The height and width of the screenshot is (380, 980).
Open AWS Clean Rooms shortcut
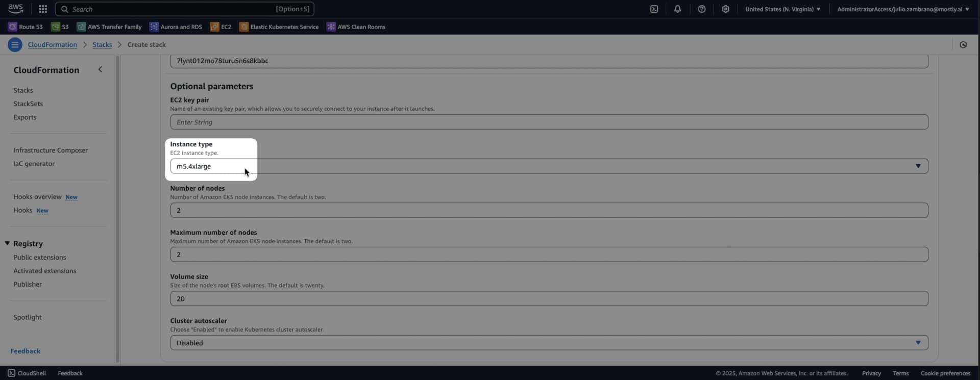(x=356, y=27)
